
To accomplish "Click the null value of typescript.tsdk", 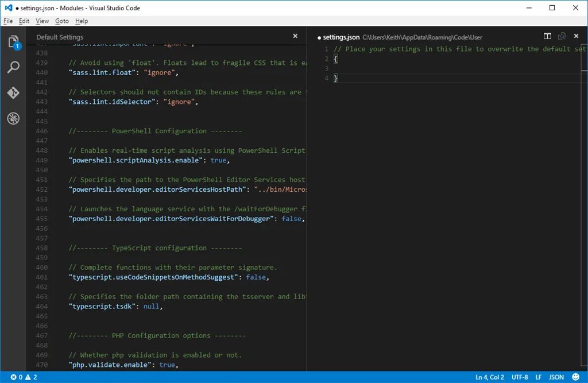I will point(151,307).
